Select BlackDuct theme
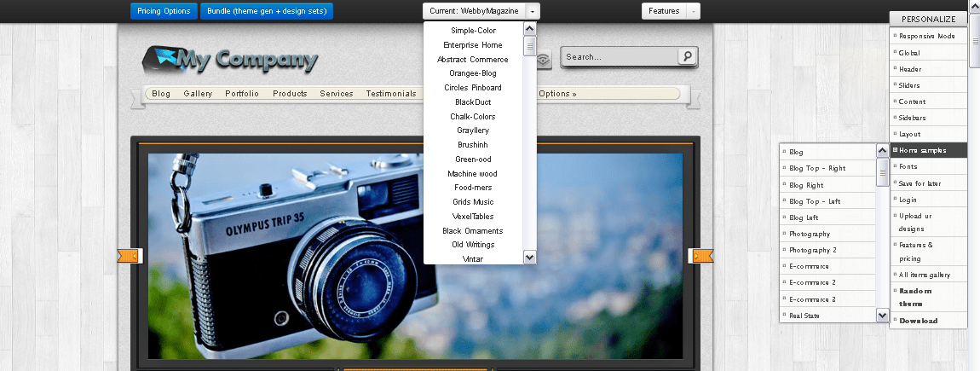980x371 pixels. click(473, 102)
